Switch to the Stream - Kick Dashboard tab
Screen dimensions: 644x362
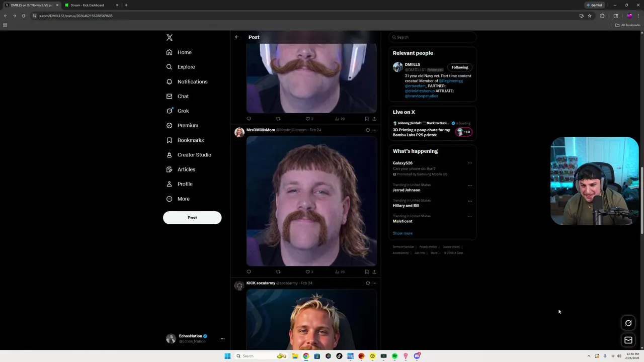92,5
